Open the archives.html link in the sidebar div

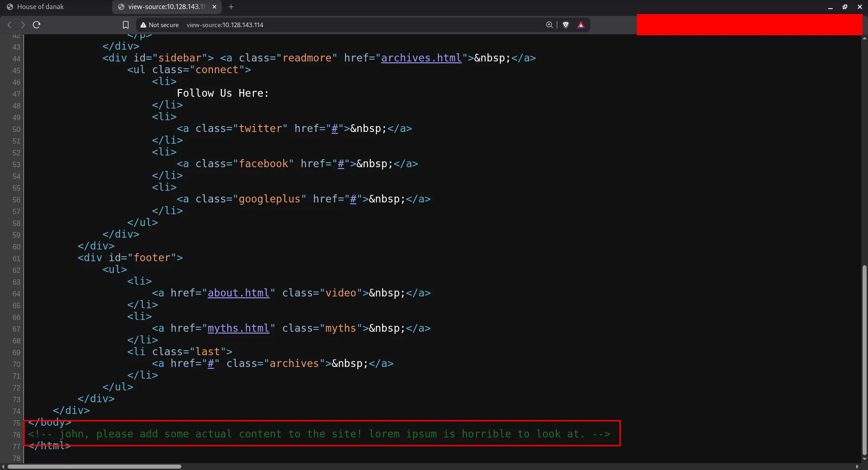[422, 58]
